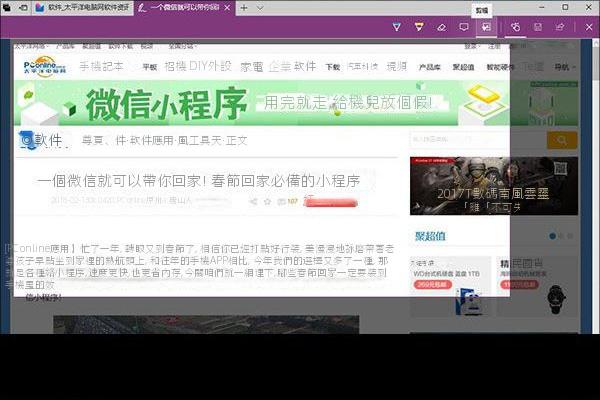Open the watch product card

click(x=537, y=286)
